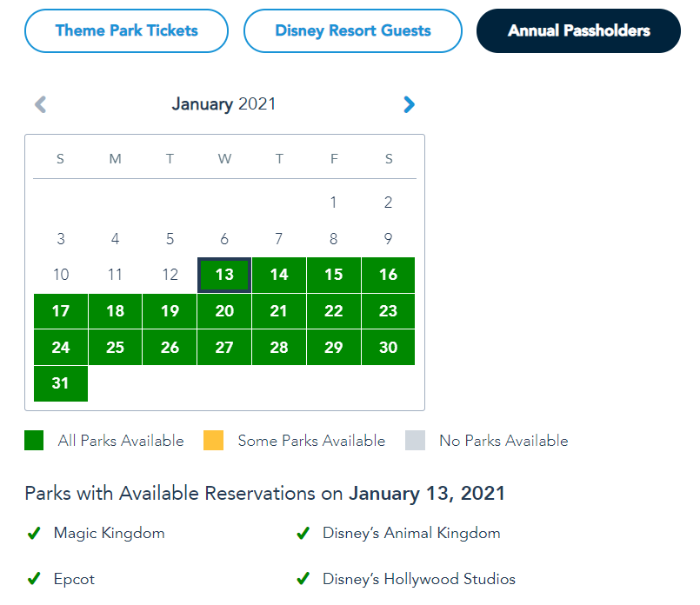Select the Annual Passholders tab
The height and width of the screenshot is (605, 700).
[578, 31]
